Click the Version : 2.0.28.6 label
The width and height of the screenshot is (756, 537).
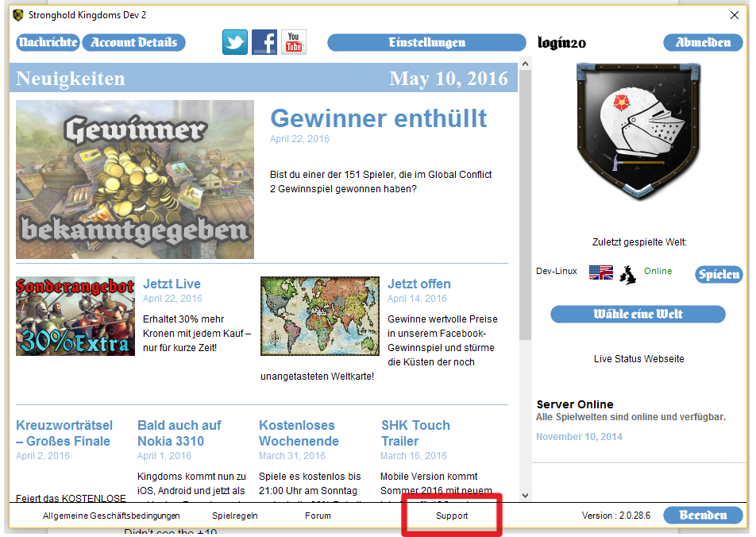pyautogui.click(x=615, y=516)
